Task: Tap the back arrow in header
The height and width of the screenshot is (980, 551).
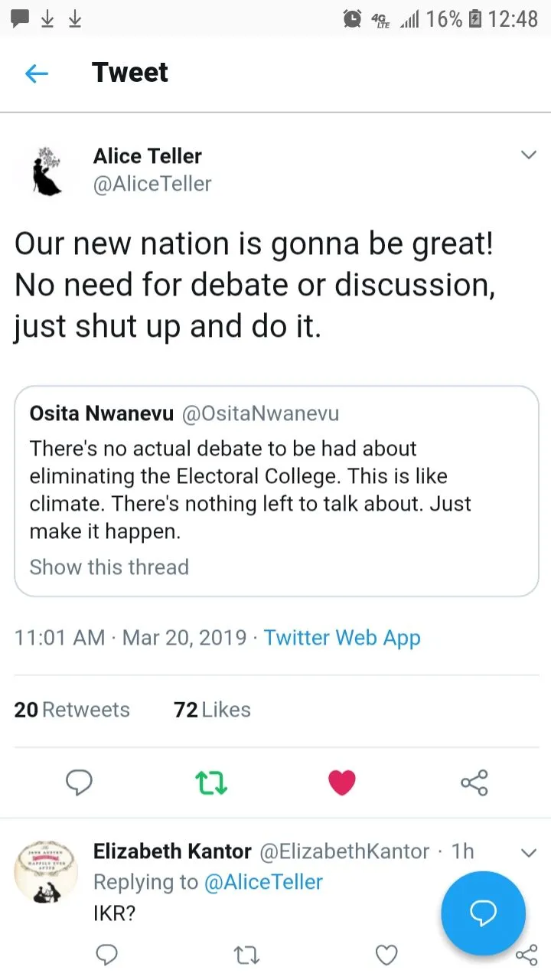Action: pos(36,73)
